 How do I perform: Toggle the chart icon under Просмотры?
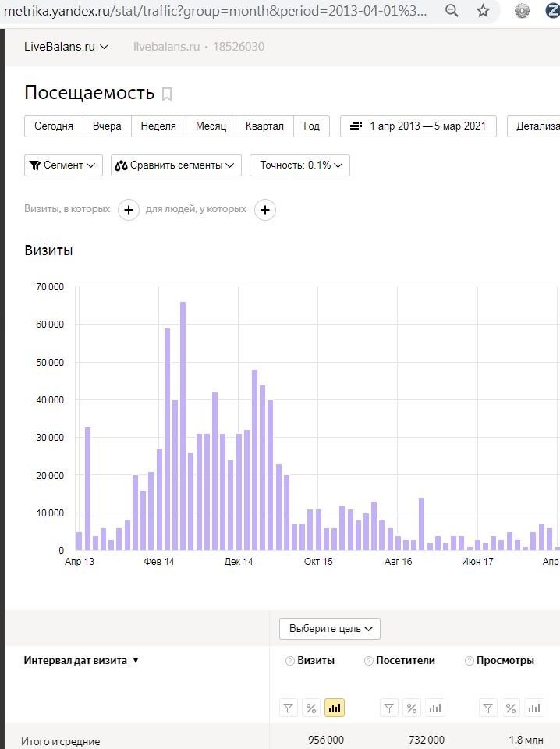coord(533,708)
